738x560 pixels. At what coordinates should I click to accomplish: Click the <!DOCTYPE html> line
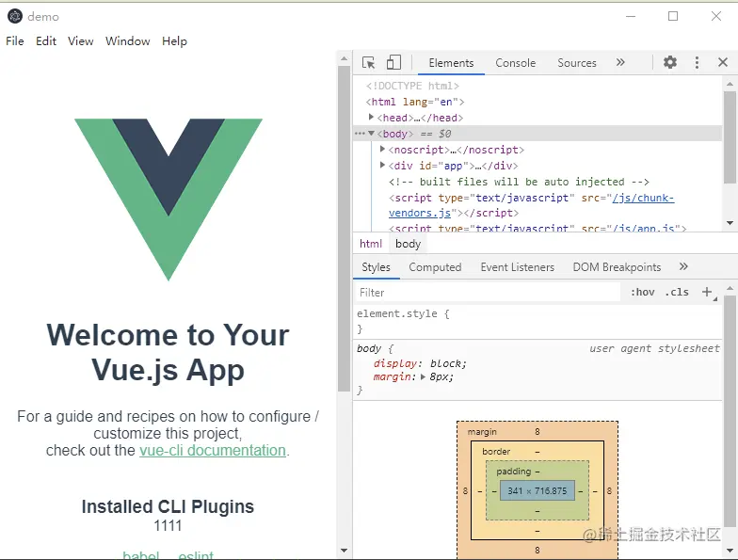tap(412, 86)
